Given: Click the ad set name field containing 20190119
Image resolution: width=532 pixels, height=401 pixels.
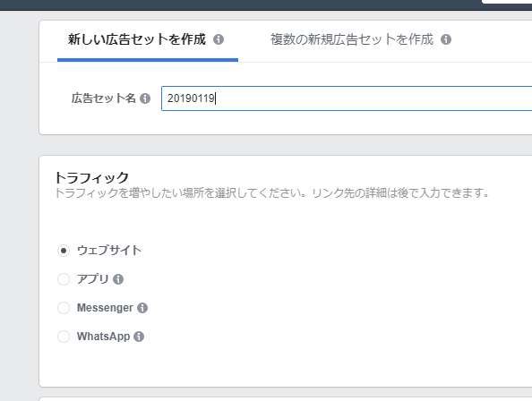Looking at the screenshot, I should click(x=347, y=98).
